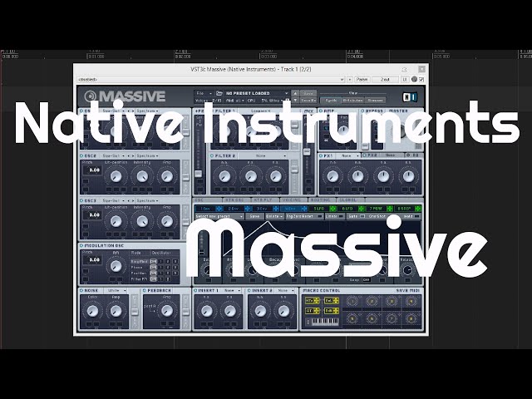The image size is (532, 399).
Task: Click Macro Control knob 4
Action: pos(411,301)
